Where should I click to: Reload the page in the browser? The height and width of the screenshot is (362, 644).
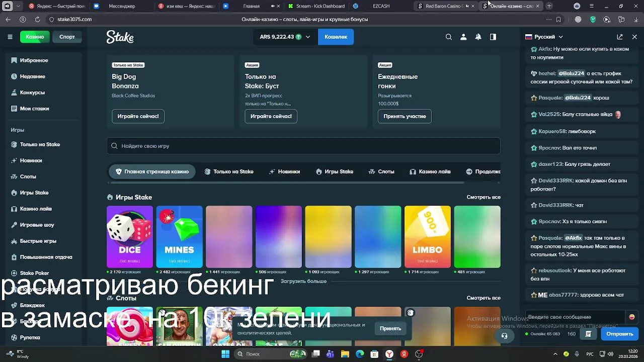[37, 19]
